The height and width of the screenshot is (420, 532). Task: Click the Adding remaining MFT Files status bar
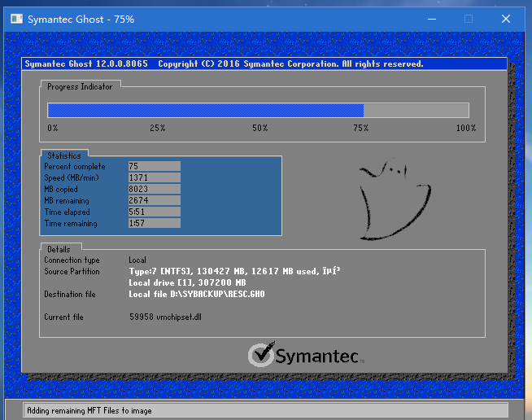tap(266, 410)
